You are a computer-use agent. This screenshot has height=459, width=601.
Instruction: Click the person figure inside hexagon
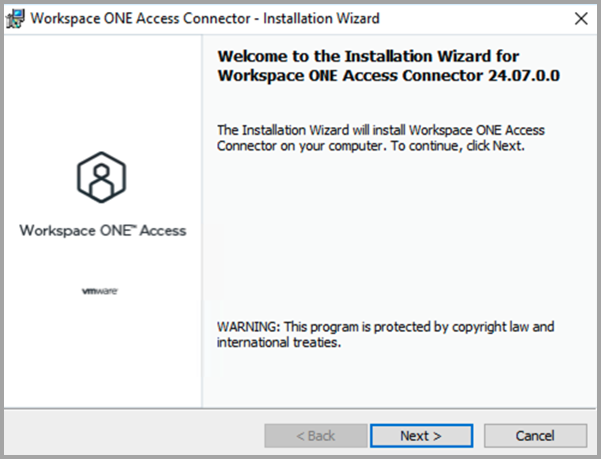pyautogui.click(x=102, y=182)
